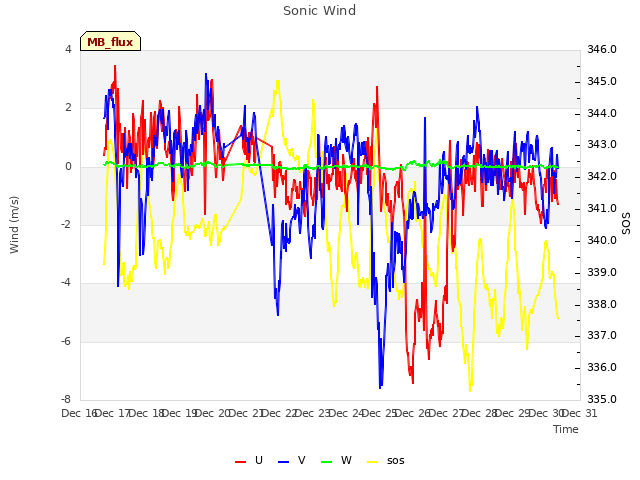Image resolution: width=640 pixels, height=480 pixels.
Task: Click the Sonic Wind chart title
Action: click(x=319, y=11)
